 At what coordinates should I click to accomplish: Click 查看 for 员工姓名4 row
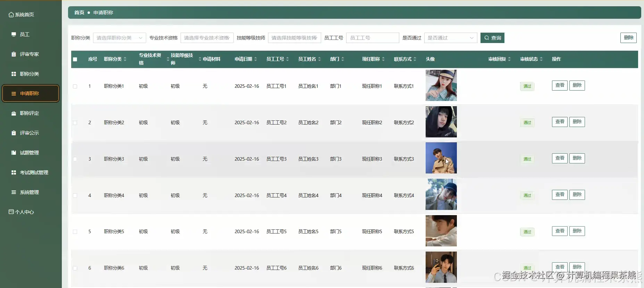click(x=560, y=195)
